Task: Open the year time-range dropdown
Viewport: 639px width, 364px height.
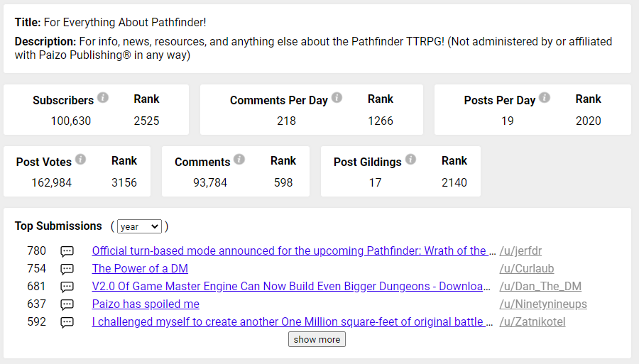Action: pos(139,226)
